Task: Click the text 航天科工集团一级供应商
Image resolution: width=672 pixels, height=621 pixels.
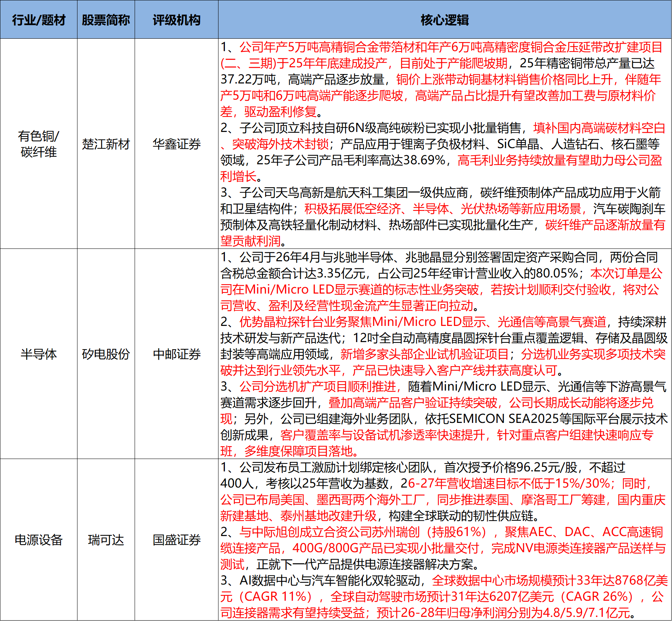Action: [402, 192]
